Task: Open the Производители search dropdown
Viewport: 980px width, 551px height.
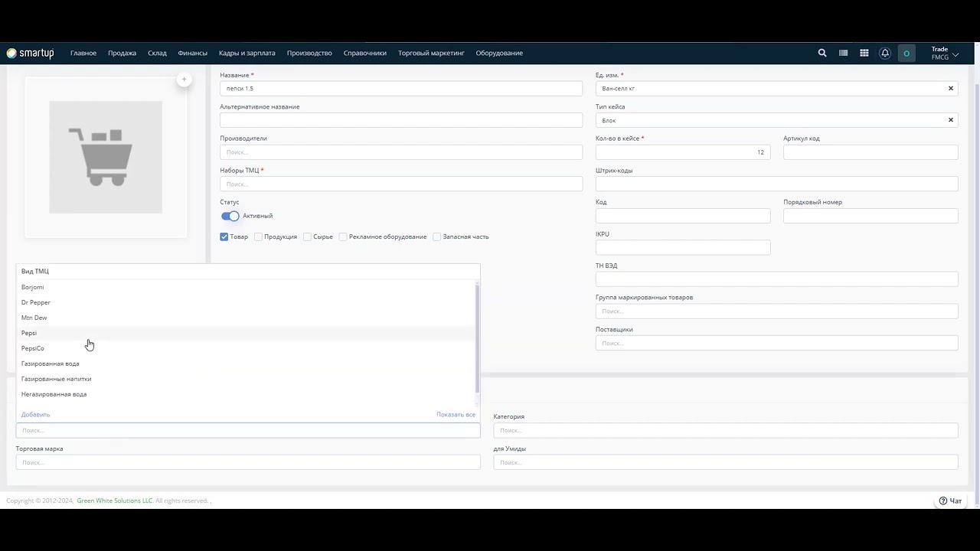Action: [x=401, y=152]
